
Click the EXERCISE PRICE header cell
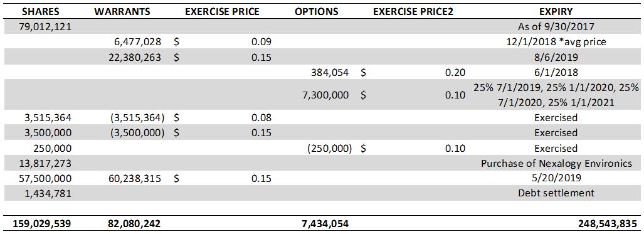pos(222,11)
